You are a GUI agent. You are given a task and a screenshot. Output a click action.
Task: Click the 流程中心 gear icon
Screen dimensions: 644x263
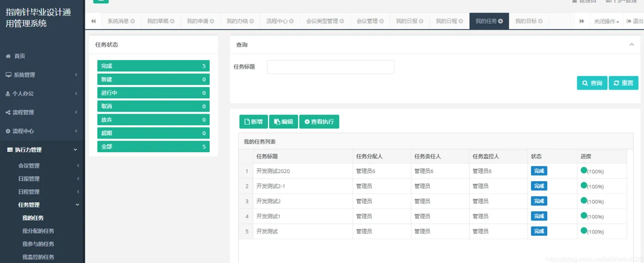pyautogui.click(x=8, y=131)
